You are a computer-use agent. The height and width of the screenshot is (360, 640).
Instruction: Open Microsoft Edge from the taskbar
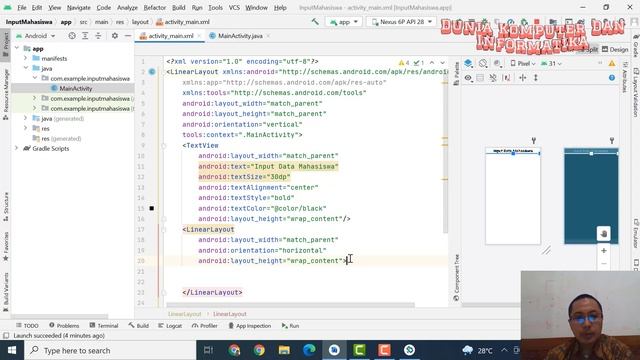coord(309,350)
